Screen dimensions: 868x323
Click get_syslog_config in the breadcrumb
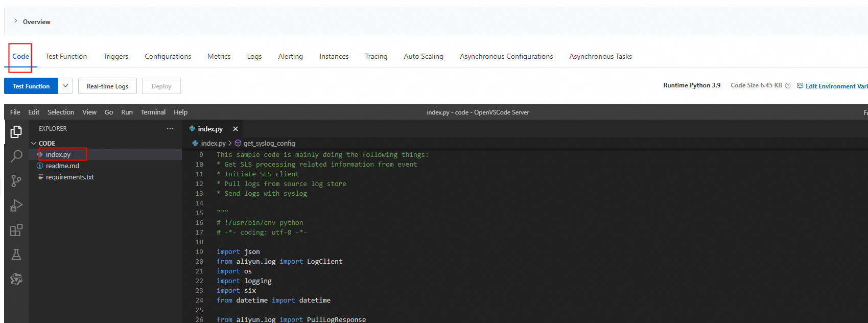pyautogui.click(x=269, y=144)
